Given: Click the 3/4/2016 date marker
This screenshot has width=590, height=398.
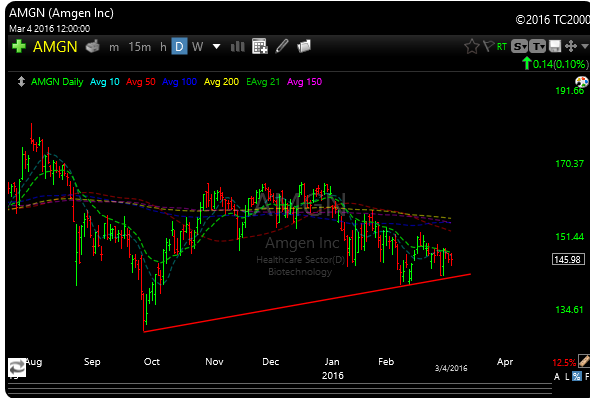Looking at the screenshot, I should (451, 368).
